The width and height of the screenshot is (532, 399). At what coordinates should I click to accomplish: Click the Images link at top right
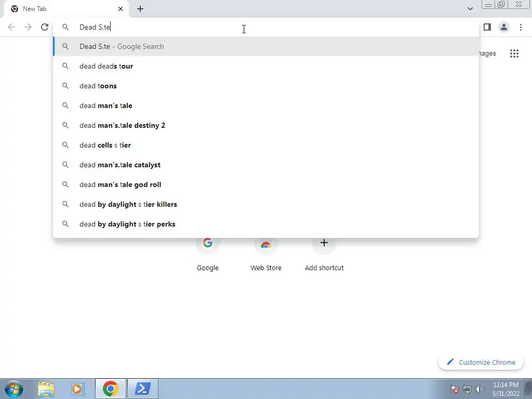click(x=487, y=54)
